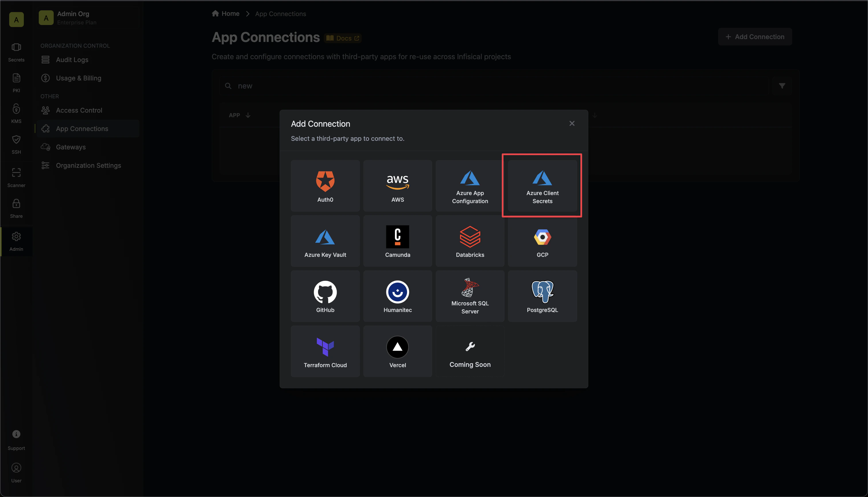This screenshot has height=497, width=868.
Task: Click the organization avatar square in rail
Action: pos(16,20)
